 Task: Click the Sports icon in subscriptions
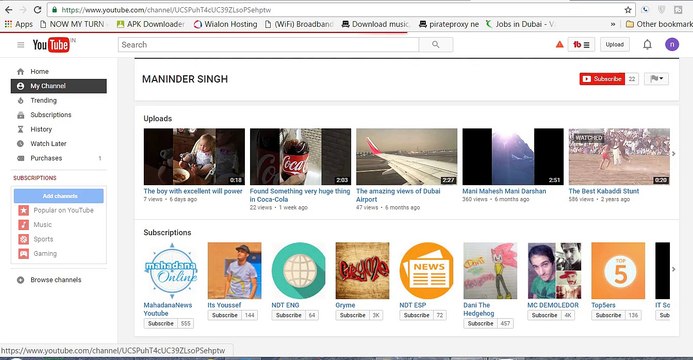pos(23,239)
